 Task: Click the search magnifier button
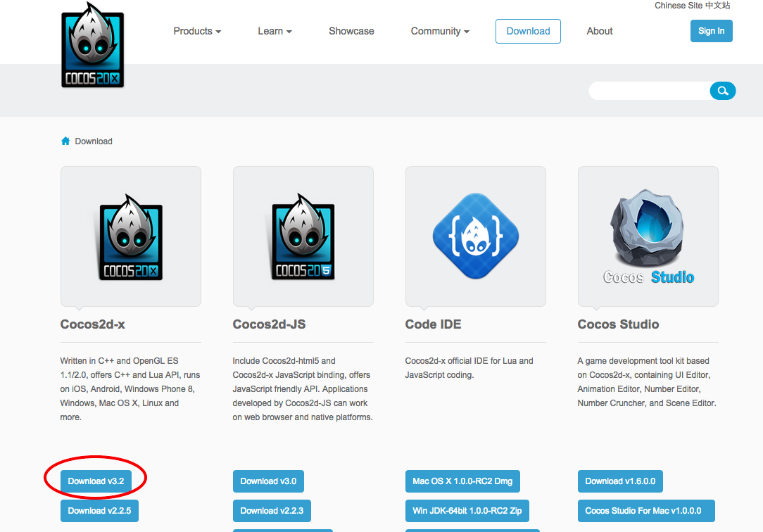(723, 91)
